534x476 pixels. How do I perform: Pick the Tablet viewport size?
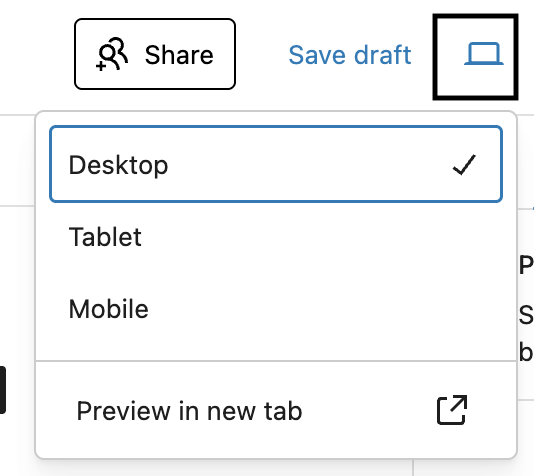pos(276,237)
